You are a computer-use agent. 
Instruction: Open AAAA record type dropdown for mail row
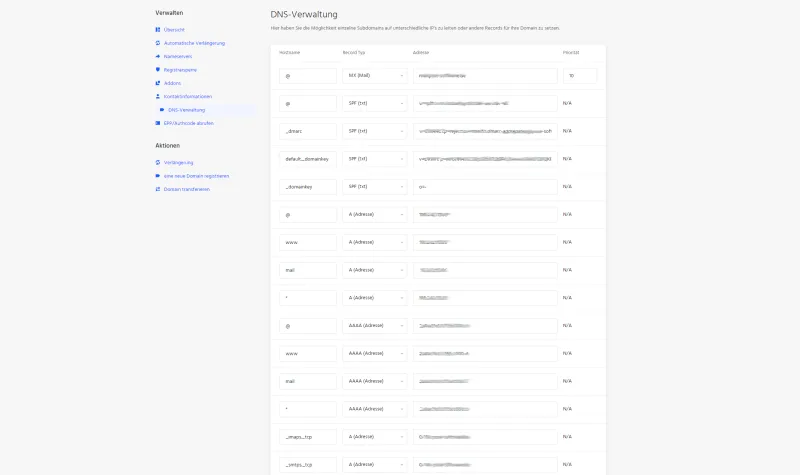(374, 381)
